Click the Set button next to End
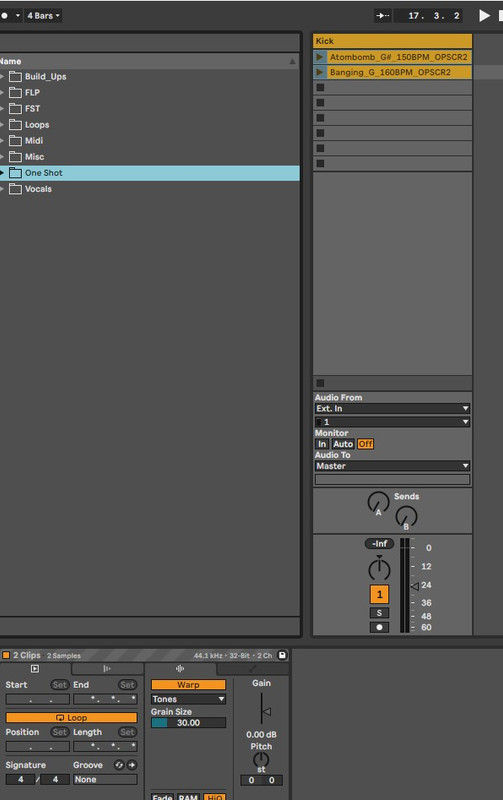 pyautogui.click(x=128, y=685)
